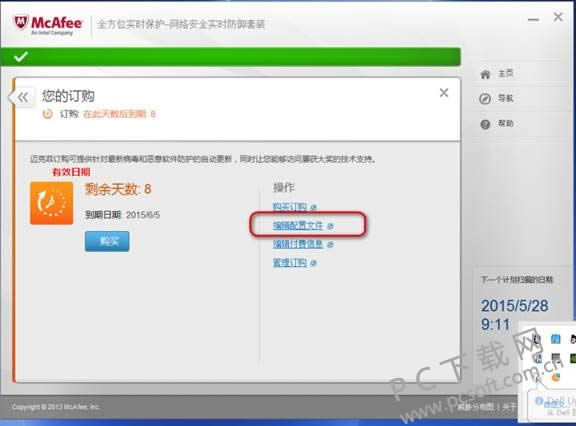
Task: Click the blue 购买 button
Action: [x=107, y=241]
